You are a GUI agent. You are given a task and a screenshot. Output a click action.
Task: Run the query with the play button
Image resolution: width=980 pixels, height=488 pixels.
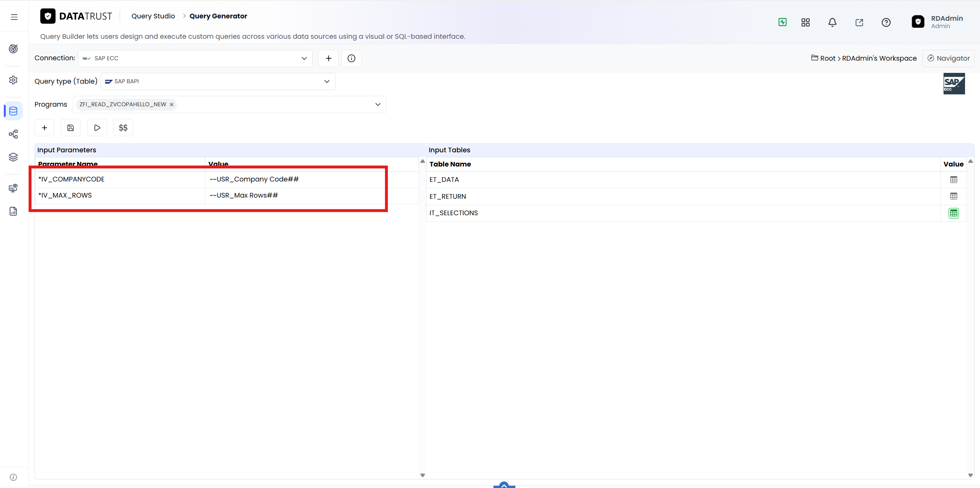pyautogui.click(x=97, y=128)
